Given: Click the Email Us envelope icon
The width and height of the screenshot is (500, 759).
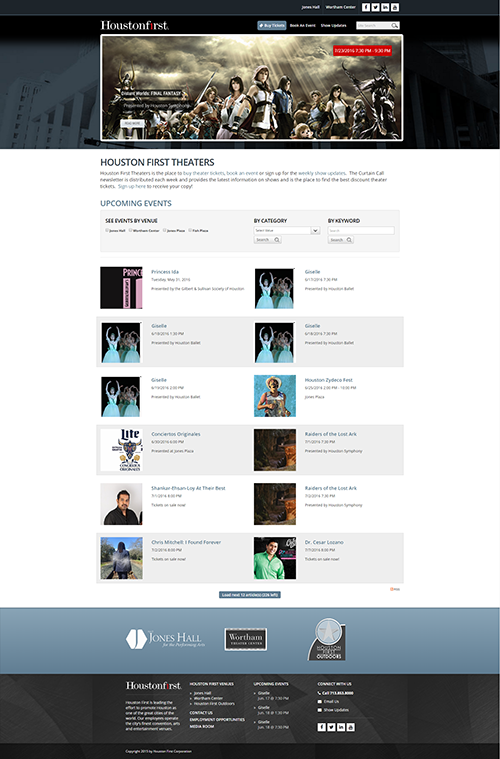Looking at the screenshot, I should point(319,701).
